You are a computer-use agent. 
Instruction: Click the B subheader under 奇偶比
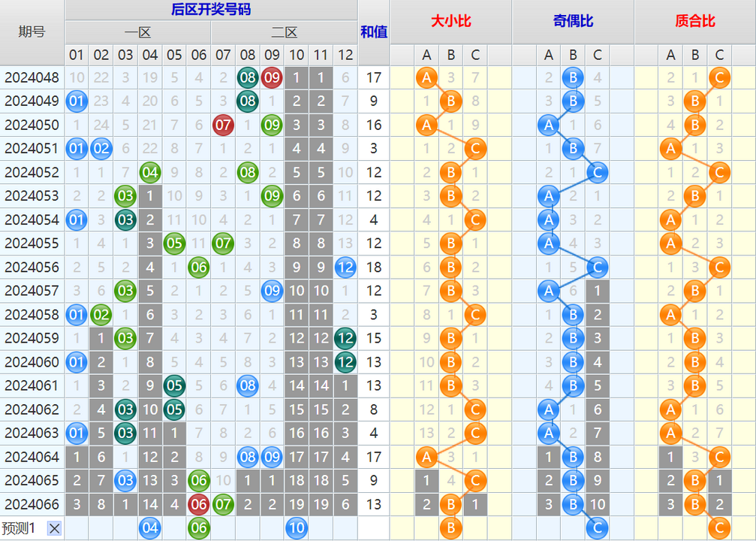(573, 55)
